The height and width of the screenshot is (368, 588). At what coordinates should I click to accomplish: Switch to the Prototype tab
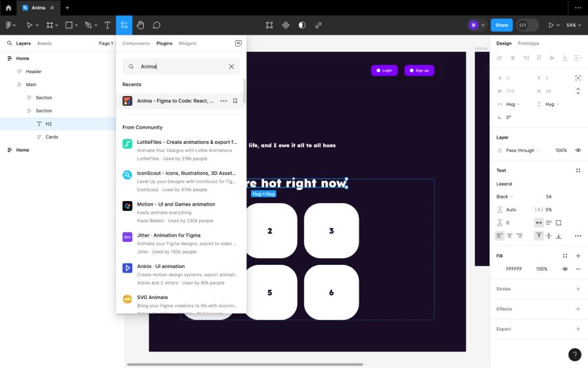pos(528,43)
